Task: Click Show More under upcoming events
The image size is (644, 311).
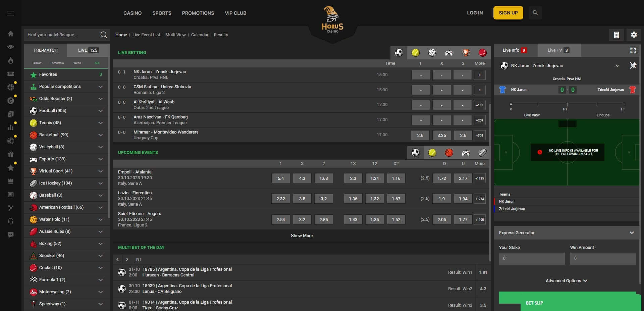Action: click(x=302, y=236)
